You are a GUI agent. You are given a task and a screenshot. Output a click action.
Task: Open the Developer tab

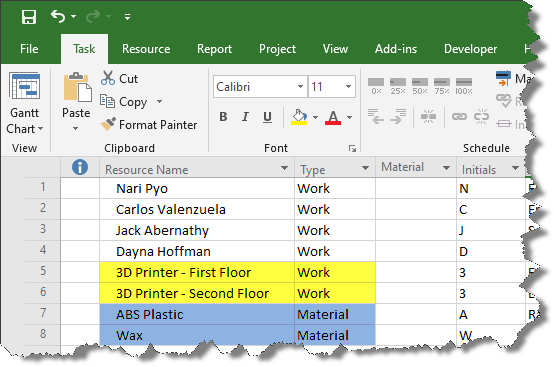[x=470, y=49]
